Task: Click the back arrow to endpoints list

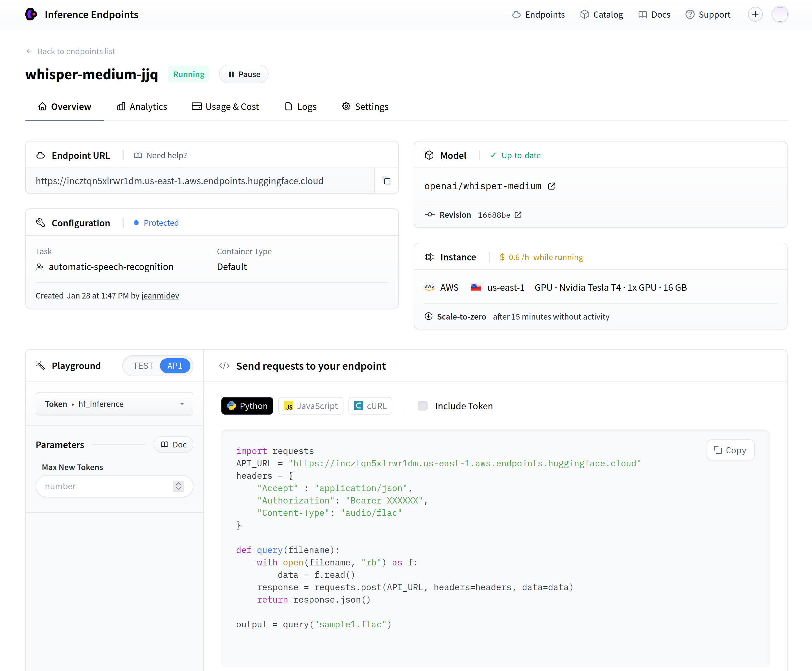Action: tap(29, 51)
